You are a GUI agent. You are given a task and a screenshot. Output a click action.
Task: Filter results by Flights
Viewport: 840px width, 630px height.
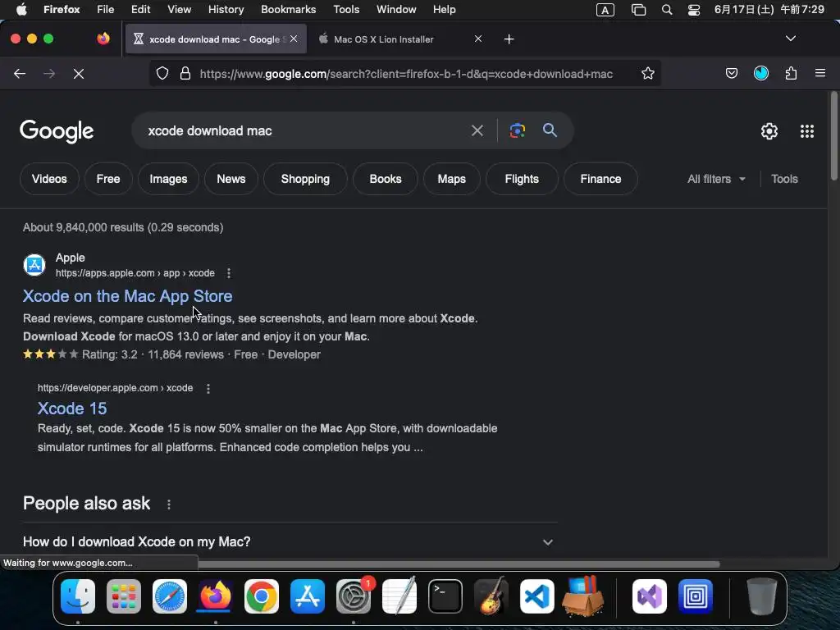click(522, 179)
